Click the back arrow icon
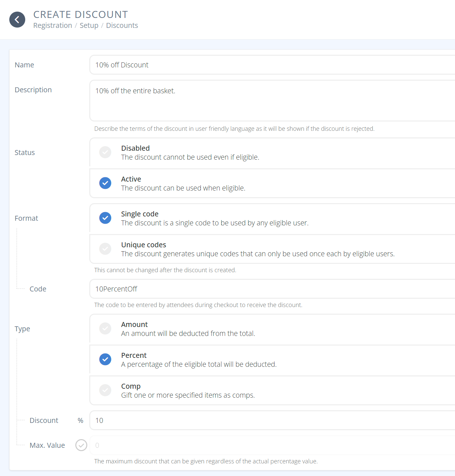This screenshot has width=455, height=476. [x=17, y=20]
